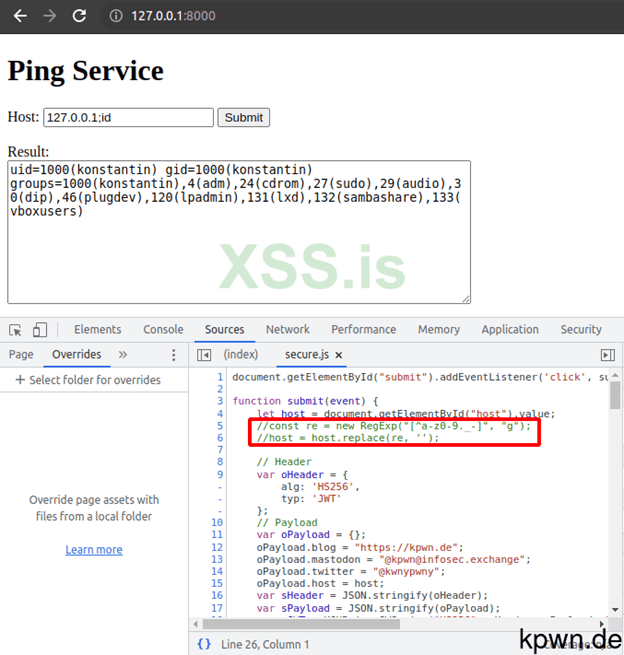Open the Memory tab

[x=439, y=330]
